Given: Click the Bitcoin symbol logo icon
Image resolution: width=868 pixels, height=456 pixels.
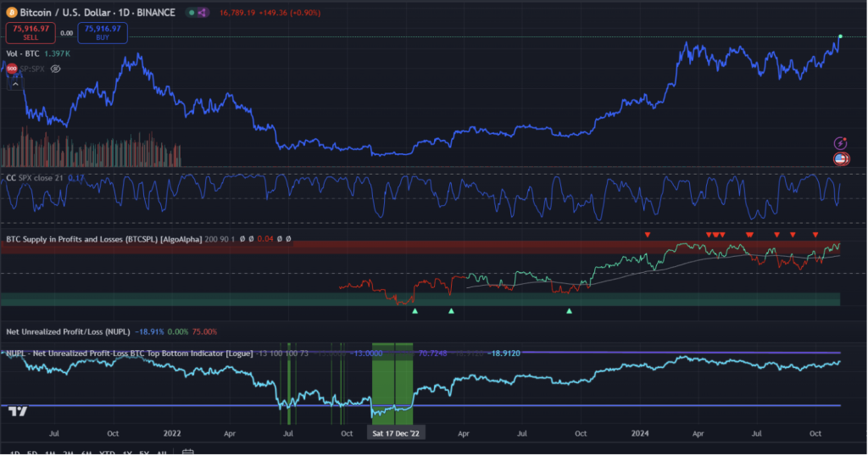Looking at the screenshot, I should click(x=11, y=14).
